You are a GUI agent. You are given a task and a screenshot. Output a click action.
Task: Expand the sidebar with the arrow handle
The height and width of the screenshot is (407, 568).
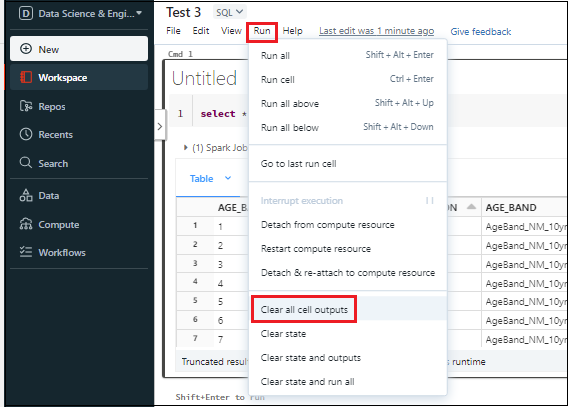(x=160, y=126)
